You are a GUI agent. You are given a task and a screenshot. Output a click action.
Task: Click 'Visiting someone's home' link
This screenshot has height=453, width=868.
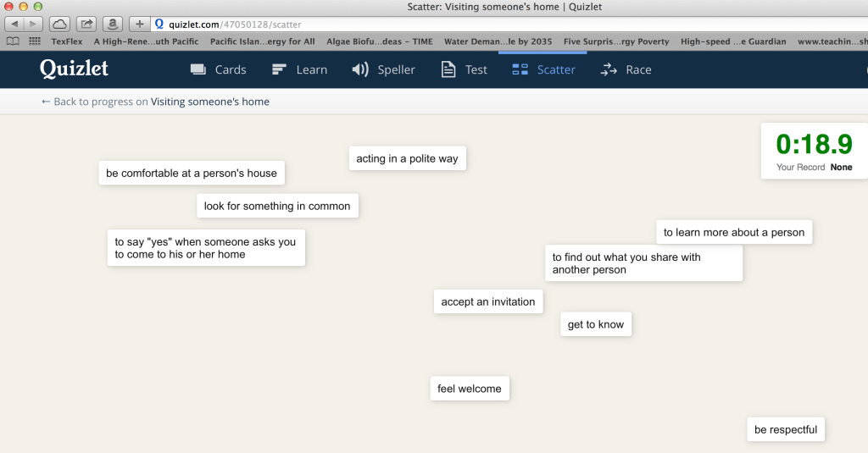point(210,102)
